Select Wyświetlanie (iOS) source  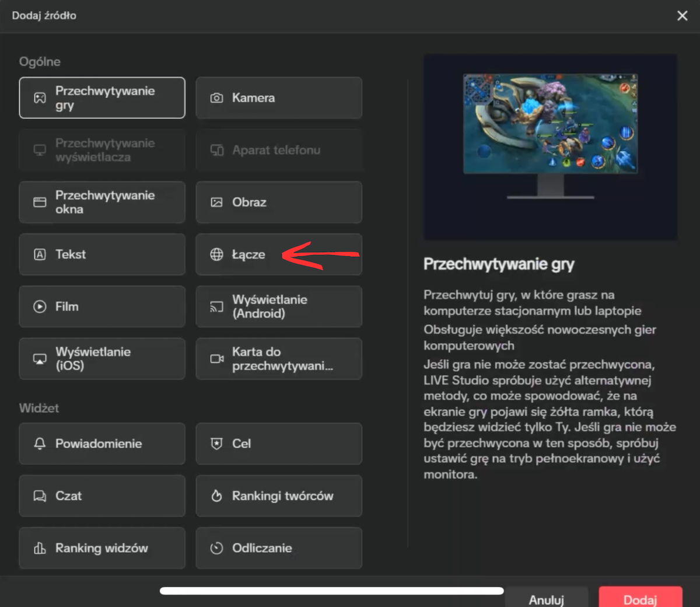(102, 359)
